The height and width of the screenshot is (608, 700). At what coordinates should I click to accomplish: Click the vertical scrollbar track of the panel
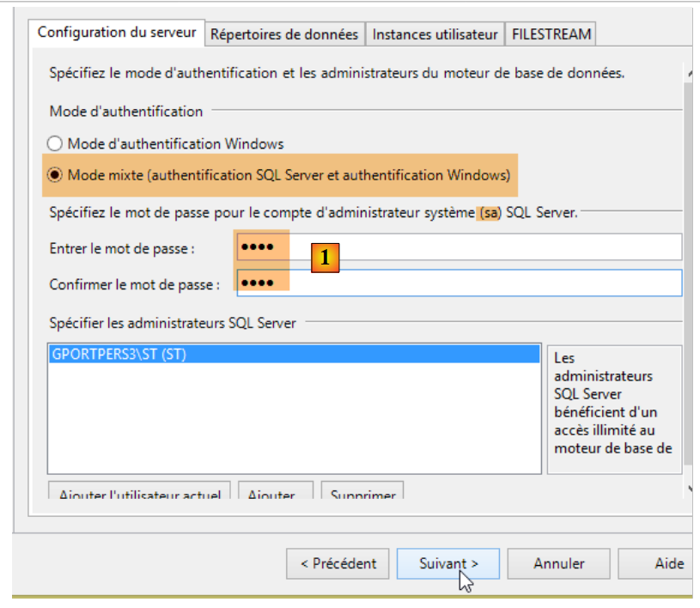point(690,258)
